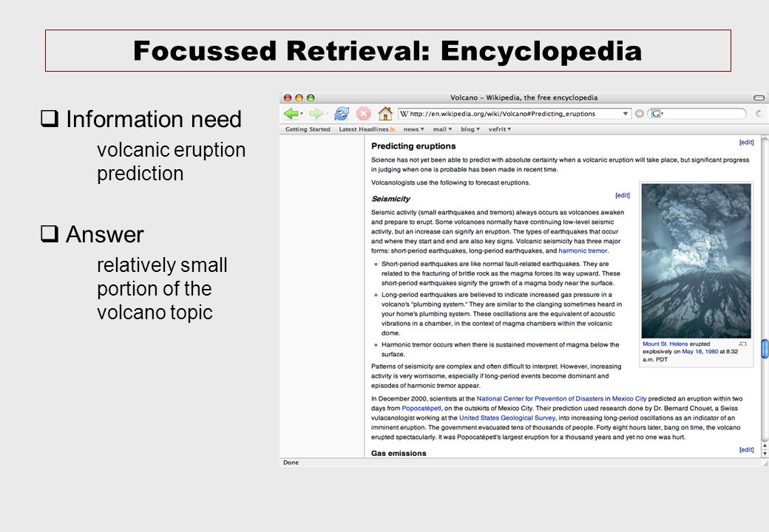The width and height of the screenshot is (769, 532).
Task: Click the Gas emissions heading
Action: point(399,453)
